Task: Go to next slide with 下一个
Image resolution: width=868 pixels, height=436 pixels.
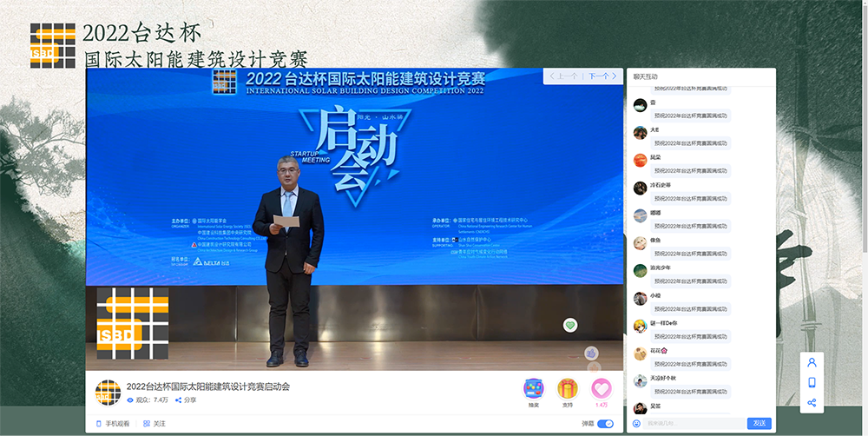Action: tap(602, 76)
